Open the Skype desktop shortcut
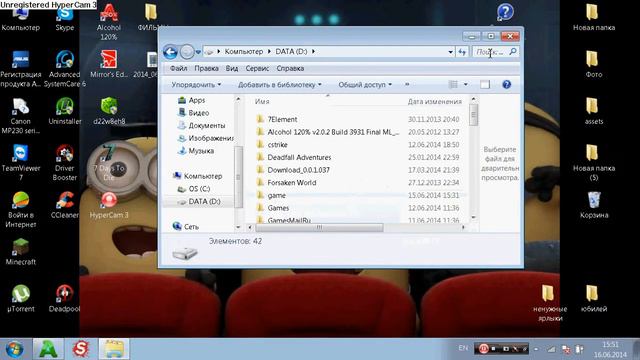This screenshot has width=640, height=360. [65, 18]
